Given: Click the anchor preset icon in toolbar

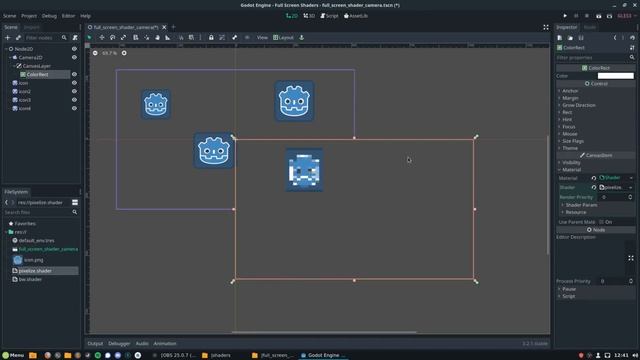Looking at the screenshot, I should [x=302, y=38].
